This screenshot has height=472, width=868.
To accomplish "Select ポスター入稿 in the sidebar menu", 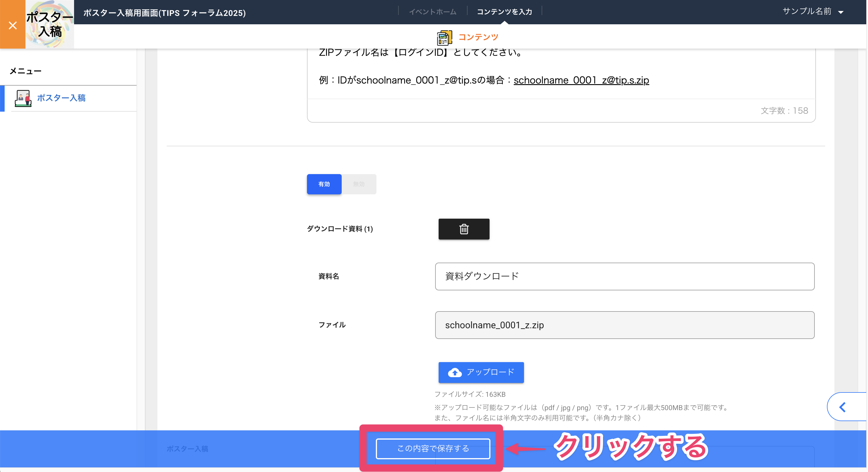I will pos(61,98).
